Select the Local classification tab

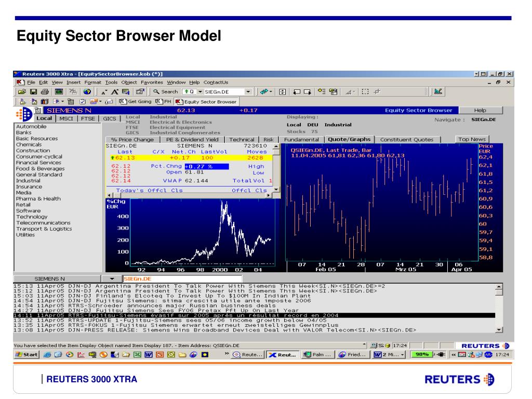tap(44, 118)
